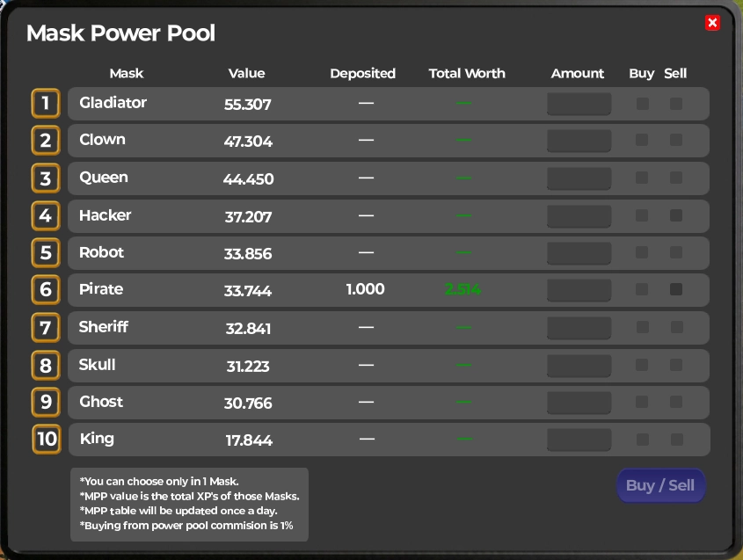The image size is (743, 560).
Task: Enable Sell for the Ghost mask
Action: pos(676,402)
